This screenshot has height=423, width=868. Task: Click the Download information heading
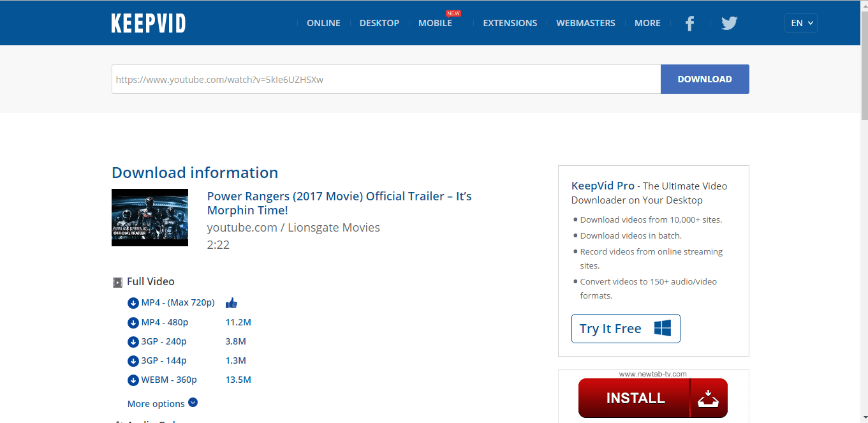click(x=195, y=172)
